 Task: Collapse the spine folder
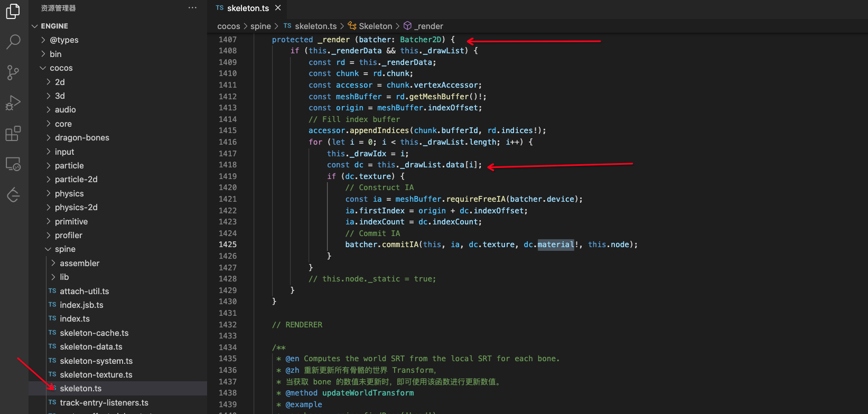[x=49, y=249]
